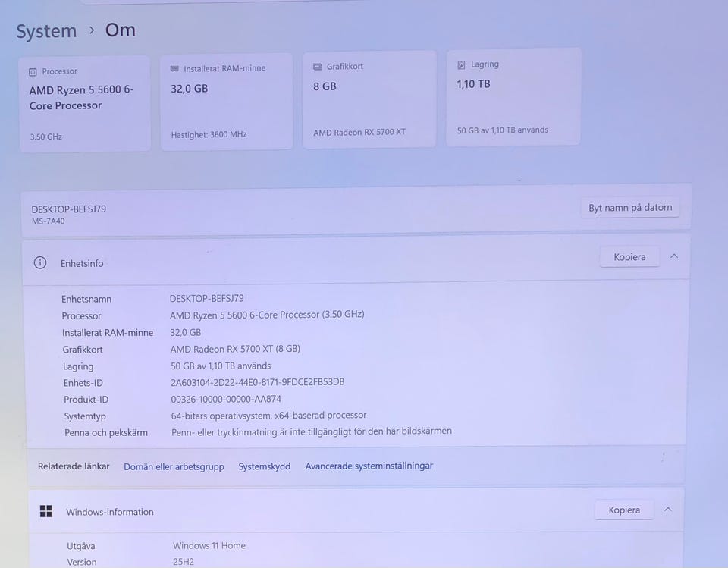Click Byt namn på datorn button
The height and width of the screenshot is (568, 728).
(630, 208)
